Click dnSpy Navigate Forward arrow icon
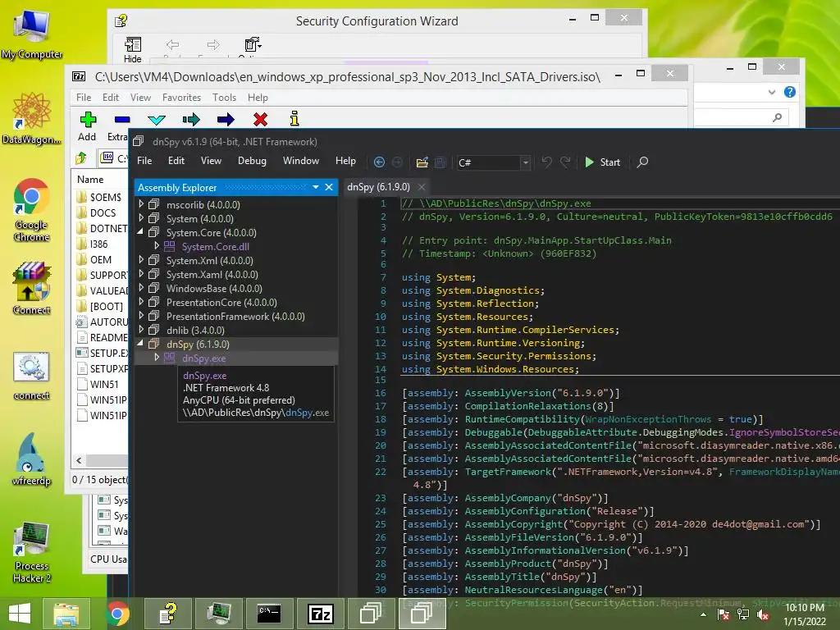 tap(398, 162)
